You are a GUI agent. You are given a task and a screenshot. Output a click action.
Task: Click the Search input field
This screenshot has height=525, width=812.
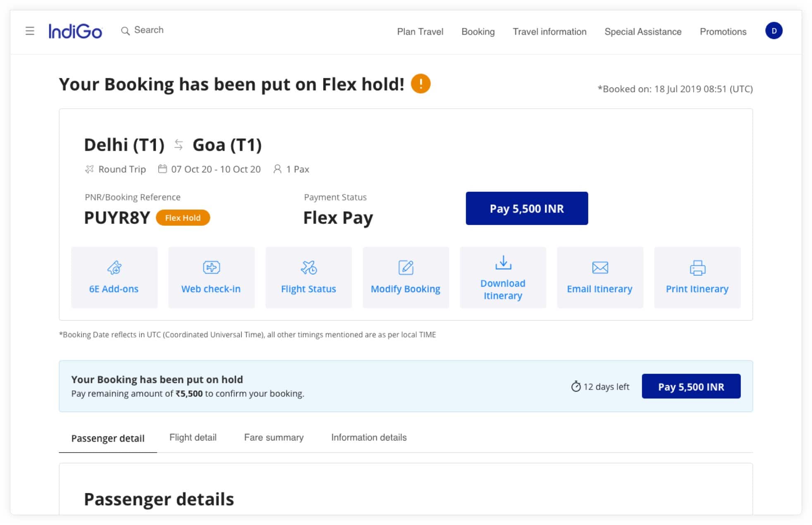[x=149, y=30]
